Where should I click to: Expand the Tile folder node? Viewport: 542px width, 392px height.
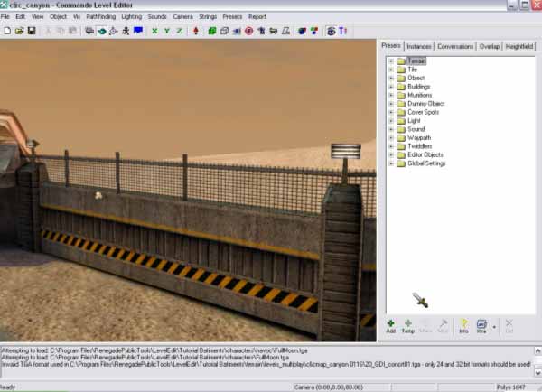tap(391, 70)
